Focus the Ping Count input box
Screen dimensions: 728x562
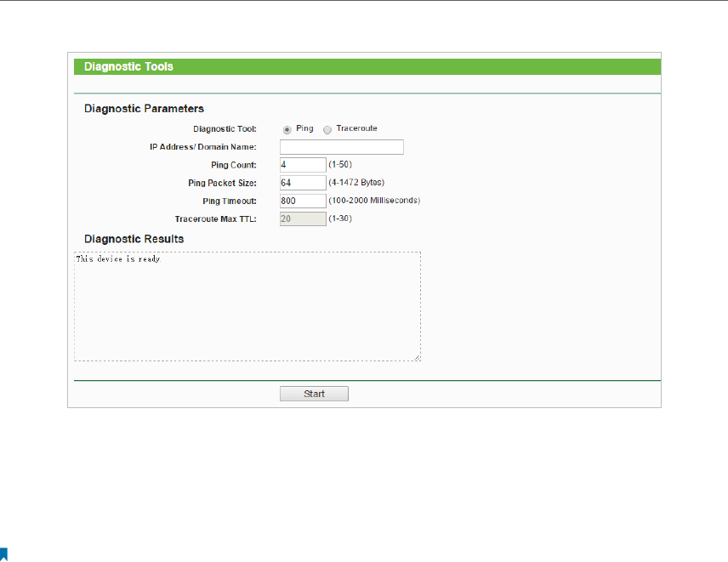(303, 165)
